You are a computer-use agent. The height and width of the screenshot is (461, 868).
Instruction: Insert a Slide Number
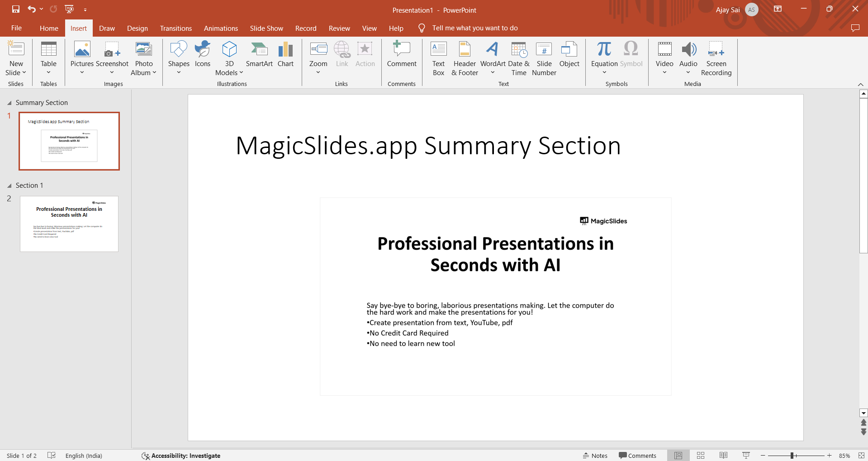(544, 58)
